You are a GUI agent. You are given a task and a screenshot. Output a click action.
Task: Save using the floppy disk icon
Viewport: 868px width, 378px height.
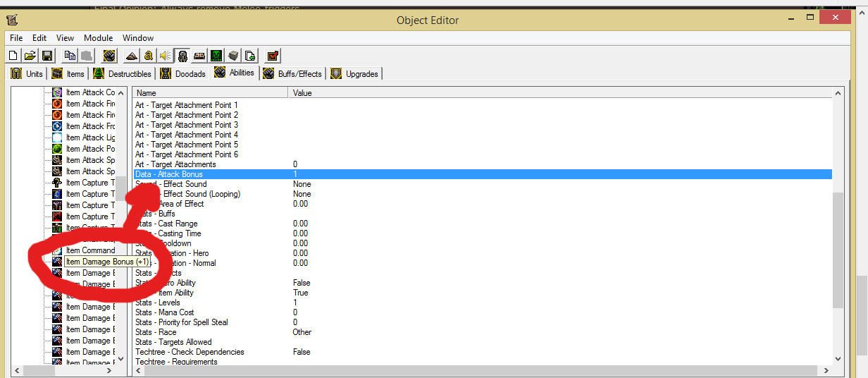(x=47, y=55)
